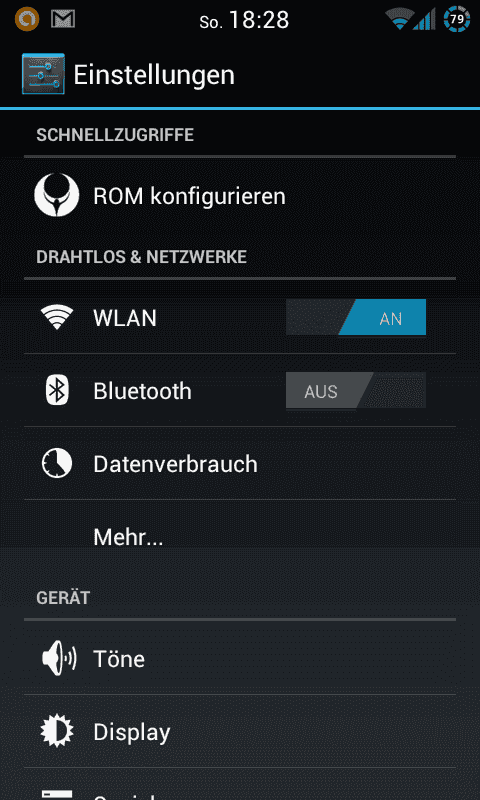Tap the Bluetooth symbol icon
This screenshot has width=480, height=800.
pos(57,390)
